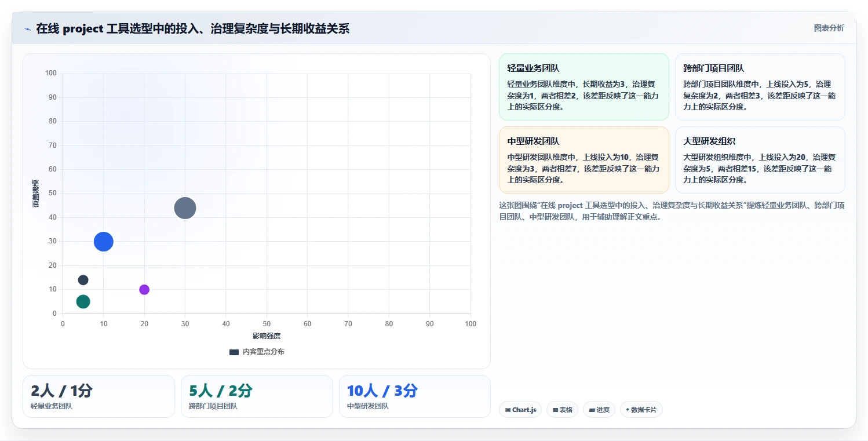Click the lightning icon beside the title
The image size is (868, 441).
click(27, 29)
